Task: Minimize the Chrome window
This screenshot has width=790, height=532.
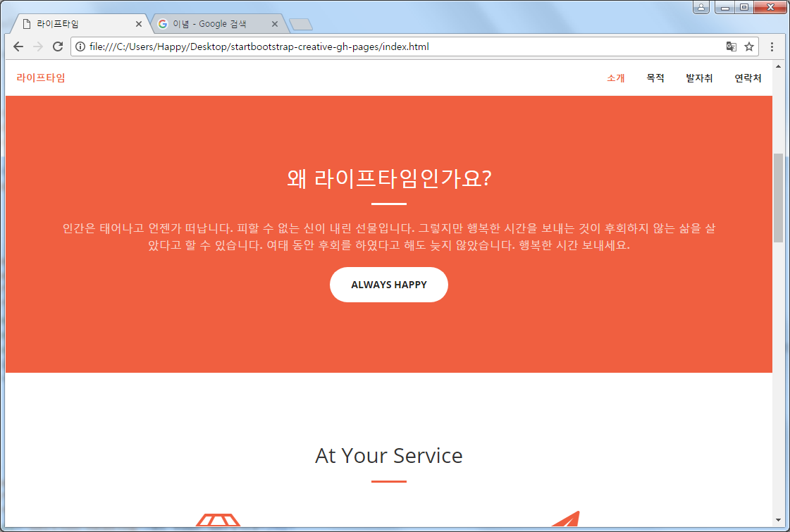Action: tap(724, 7)
